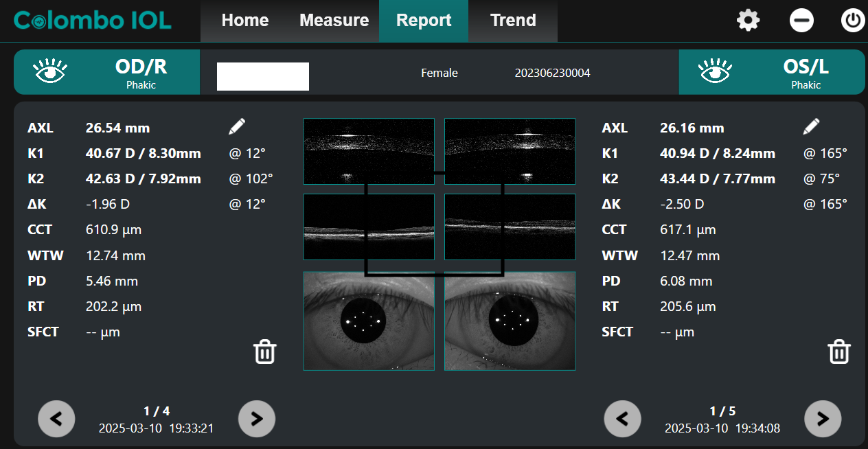Open the Trend tab

point(513,21)
